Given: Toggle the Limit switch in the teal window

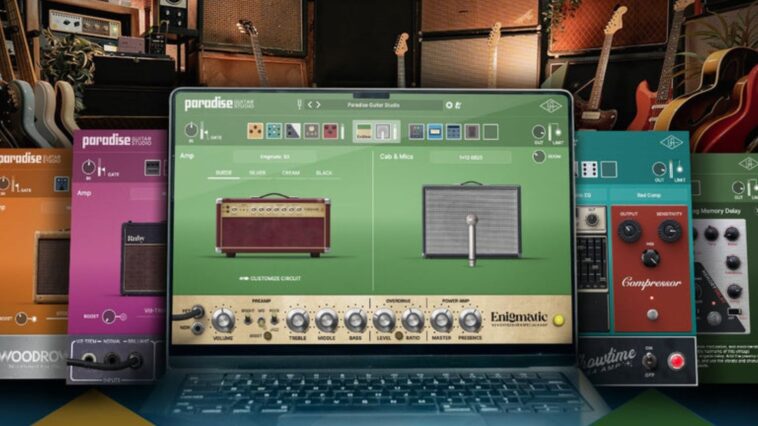Looking at the screenshot, I should click(679, 169).
